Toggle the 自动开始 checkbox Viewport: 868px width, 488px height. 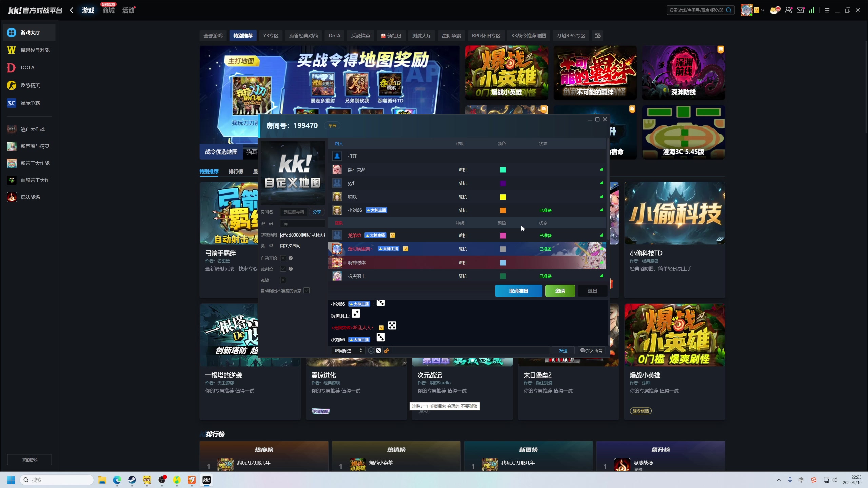(x=283, y=258)
